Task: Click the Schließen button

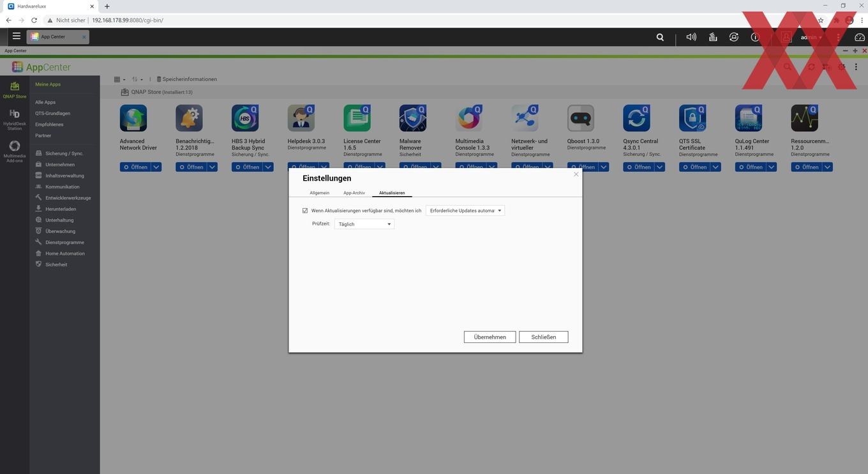Action: click(x=543, y=337)
